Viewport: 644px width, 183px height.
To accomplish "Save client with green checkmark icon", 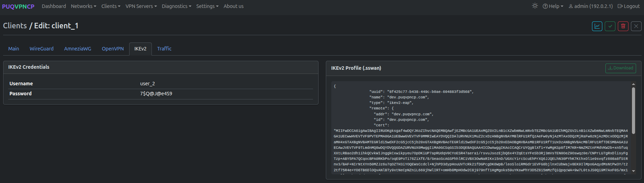I will pos(610,26).
